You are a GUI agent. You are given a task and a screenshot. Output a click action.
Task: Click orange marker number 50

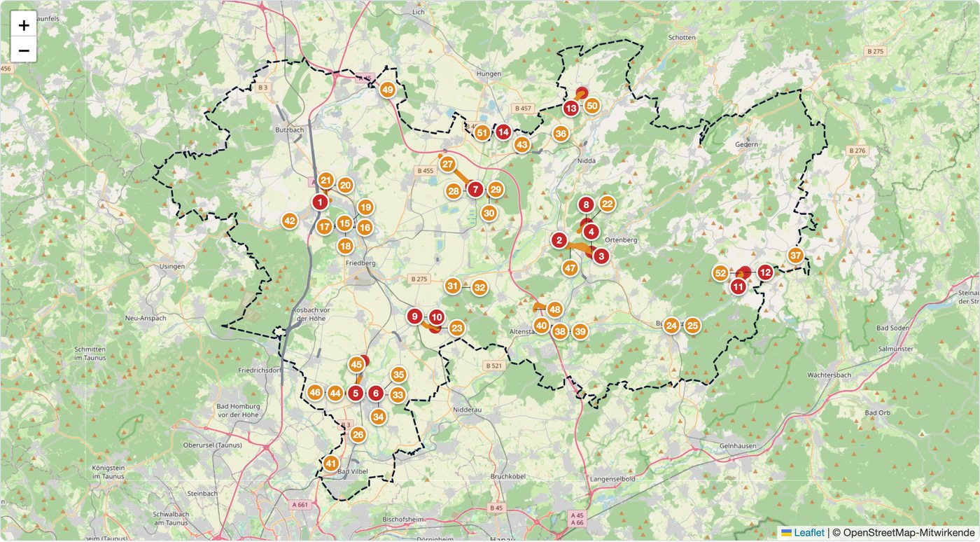point(591,106)
